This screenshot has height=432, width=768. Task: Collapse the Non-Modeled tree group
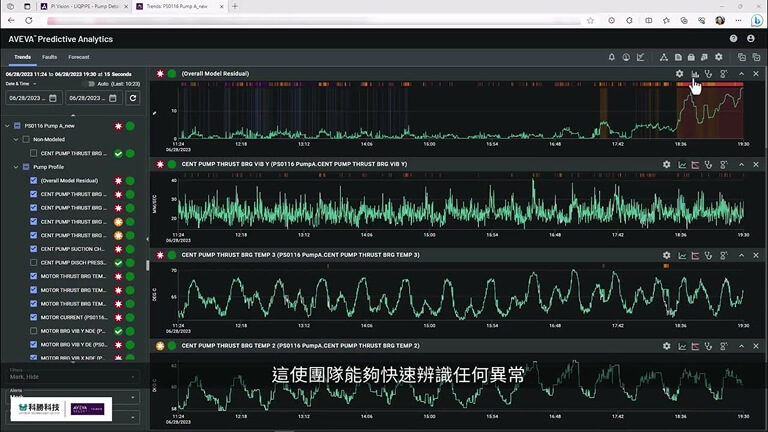[16, 139]
